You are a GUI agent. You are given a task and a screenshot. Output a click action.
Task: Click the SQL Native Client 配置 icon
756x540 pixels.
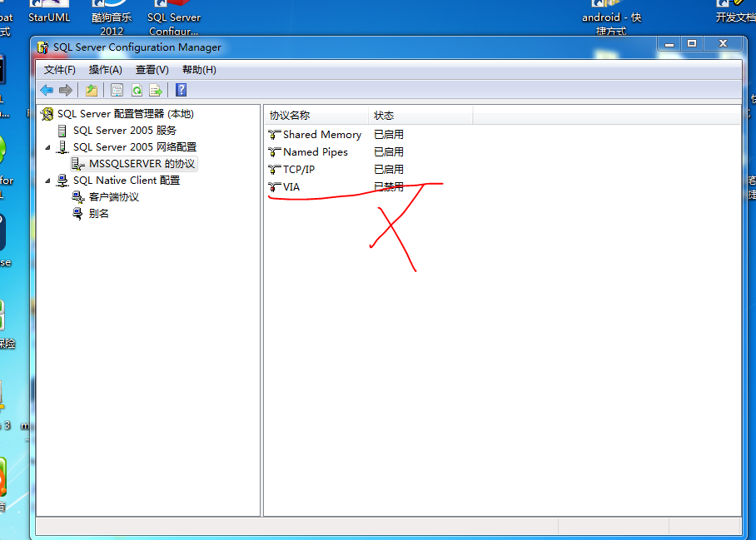click(62, 181)
